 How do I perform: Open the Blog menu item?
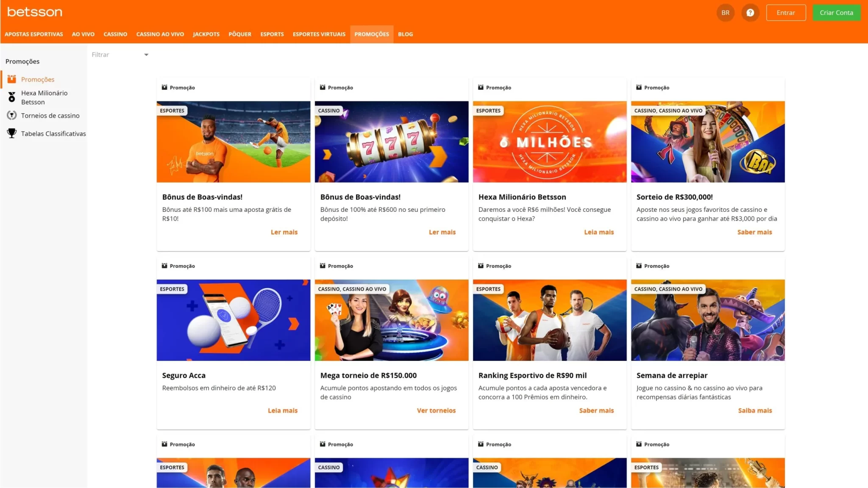406,34
